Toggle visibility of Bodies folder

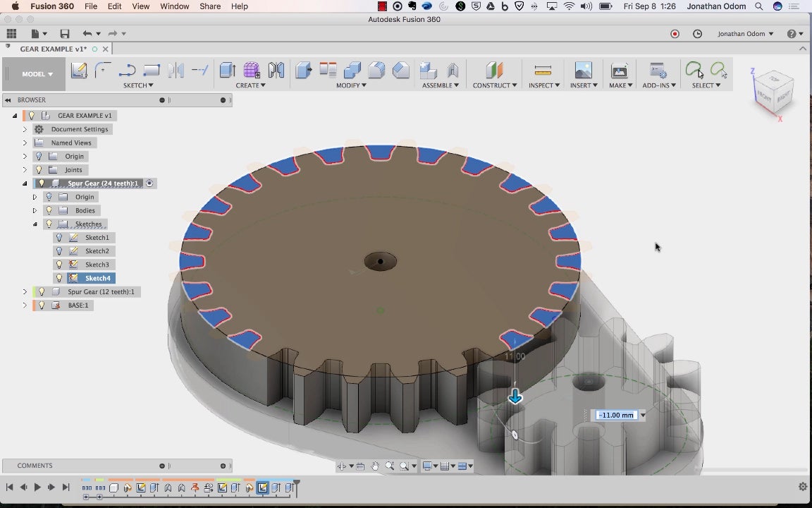click(49, 210)
